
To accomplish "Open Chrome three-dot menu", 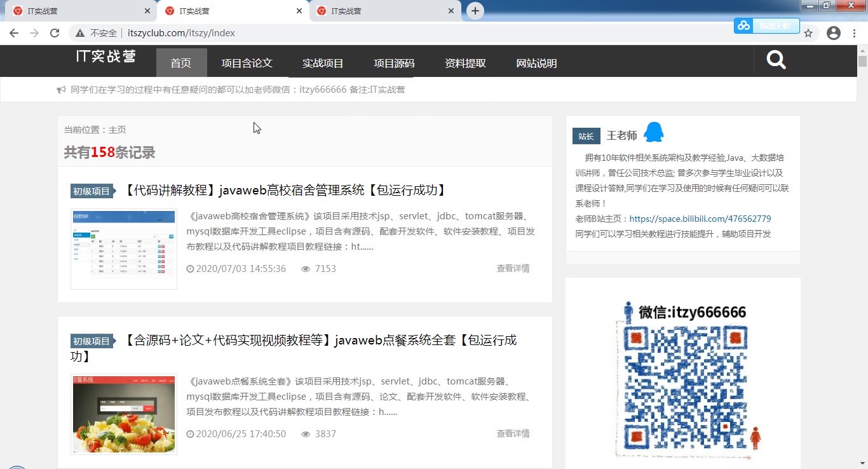I will click(x=855, y=33).
